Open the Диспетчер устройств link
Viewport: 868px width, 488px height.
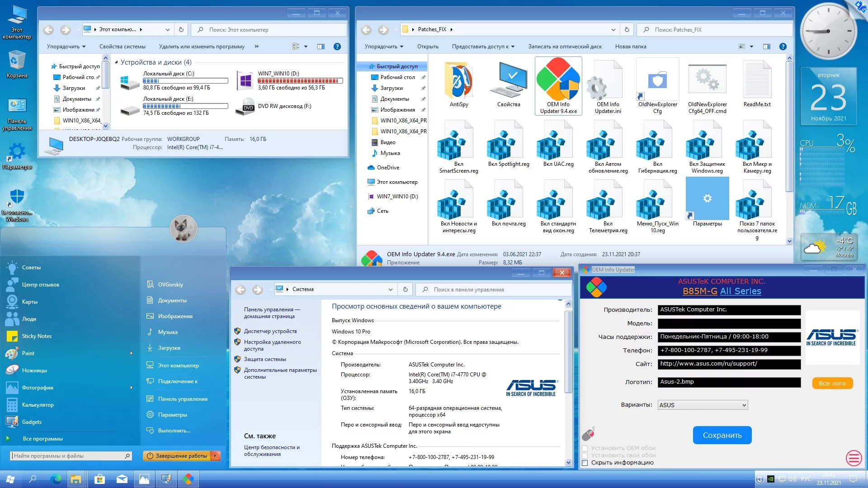[x=270, y=331]
